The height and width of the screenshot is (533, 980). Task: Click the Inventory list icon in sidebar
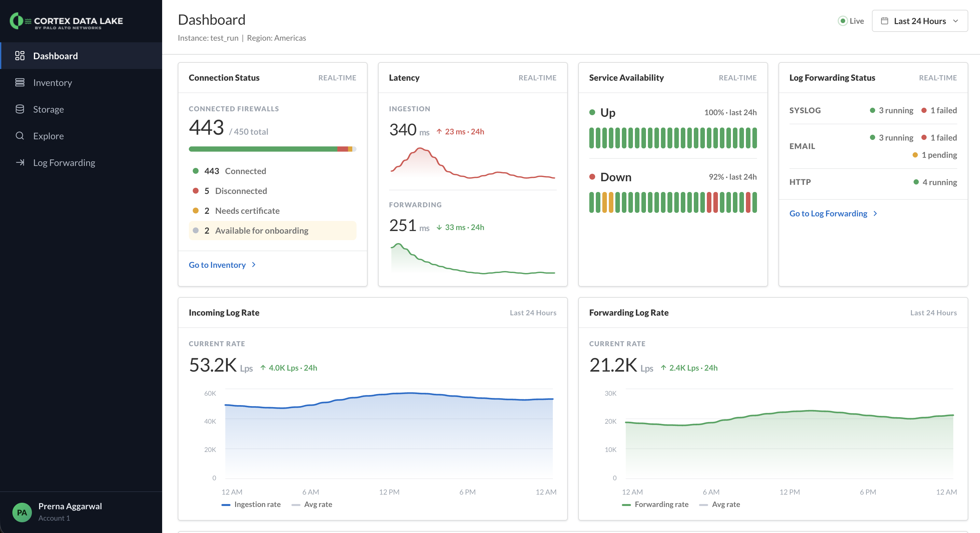click(20, 83)
